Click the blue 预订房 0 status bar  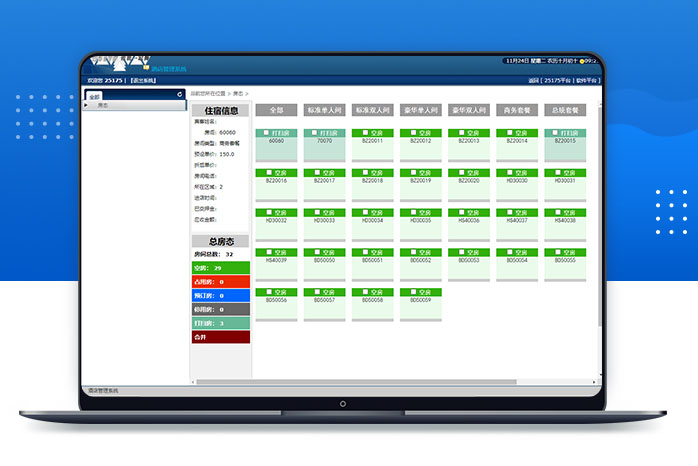point(221,296)
